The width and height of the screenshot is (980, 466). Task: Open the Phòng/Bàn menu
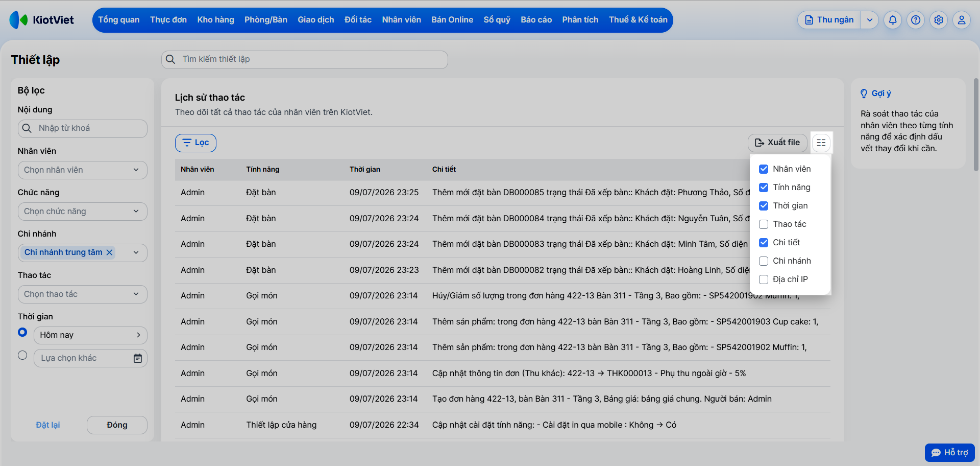click(x=266, y=20)
